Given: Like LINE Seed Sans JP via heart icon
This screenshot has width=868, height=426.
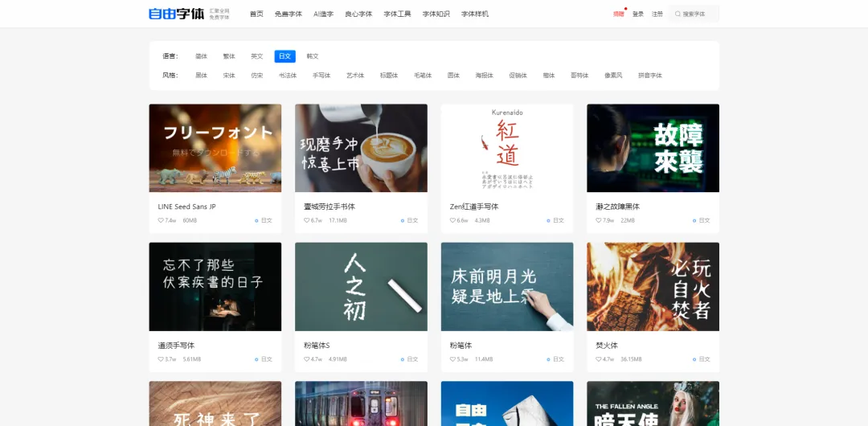Looking at the screenshot, I should pyautogui.click(x=161, y=220).
